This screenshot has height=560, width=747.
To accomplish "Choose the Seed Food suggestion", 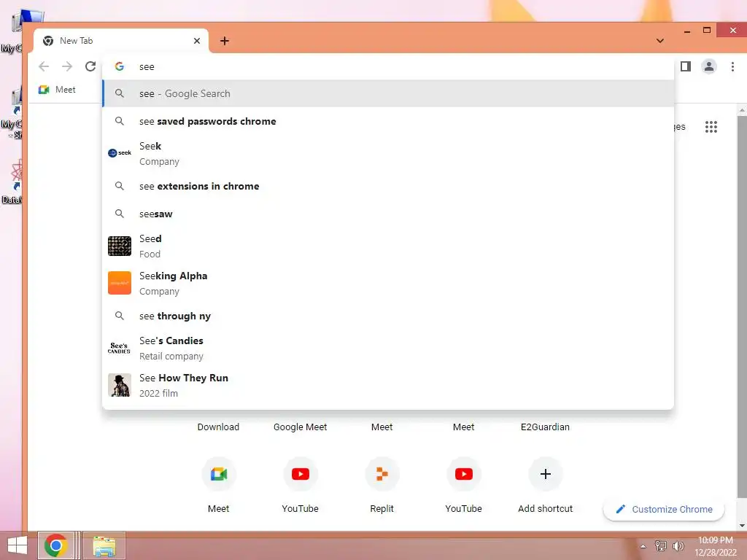I will [388, 246].
